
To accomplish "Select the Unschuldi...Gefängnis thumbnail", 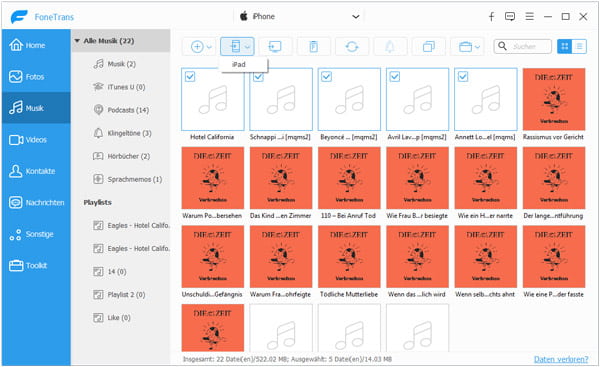I will pyautogui.click(x=213, y=257).
